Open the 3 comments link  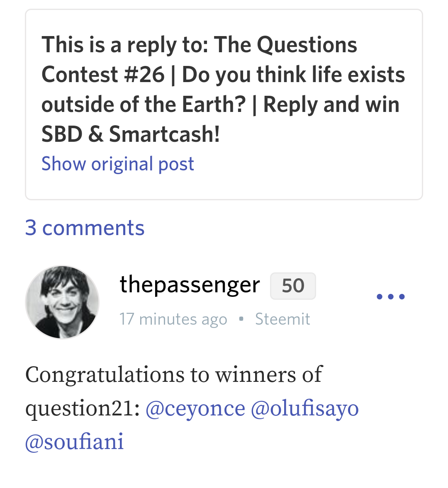tap(85, 228)
